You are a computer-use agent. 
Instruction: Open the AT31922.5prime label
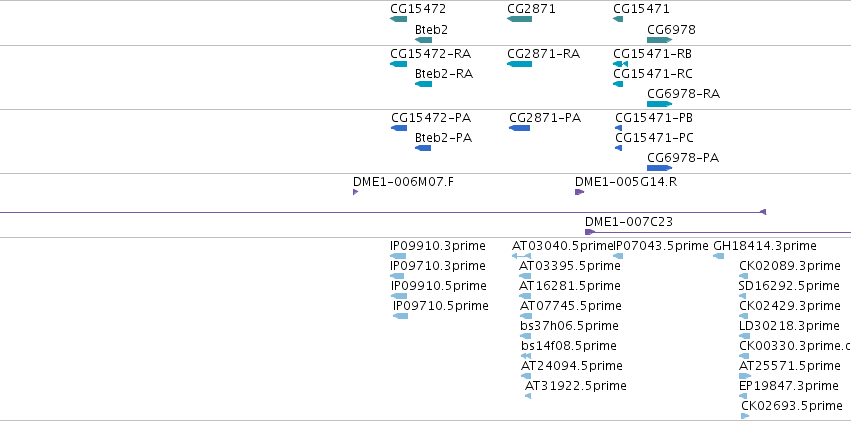point(576,386)
